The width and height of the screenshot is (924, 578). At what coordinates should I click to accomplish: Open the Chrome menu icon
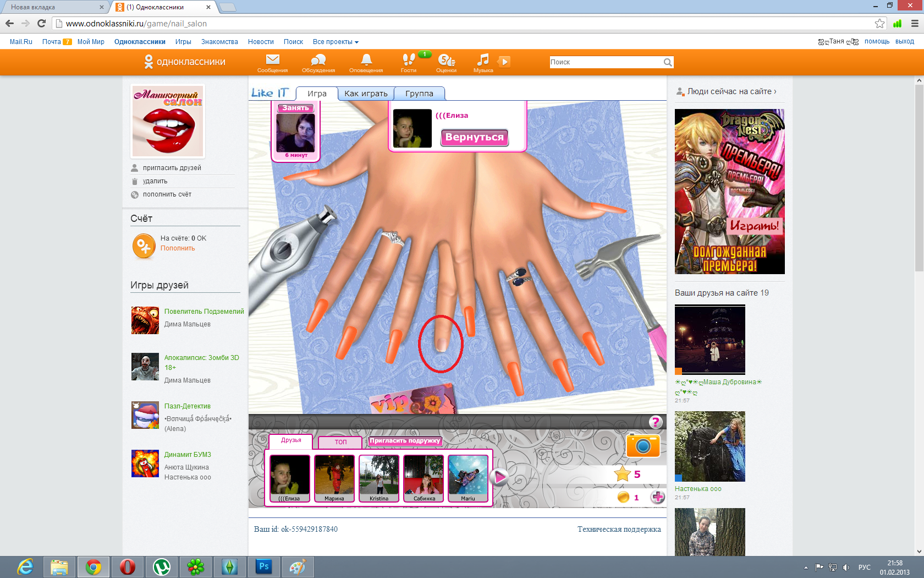pyautogui.click(x=915, y=24)
